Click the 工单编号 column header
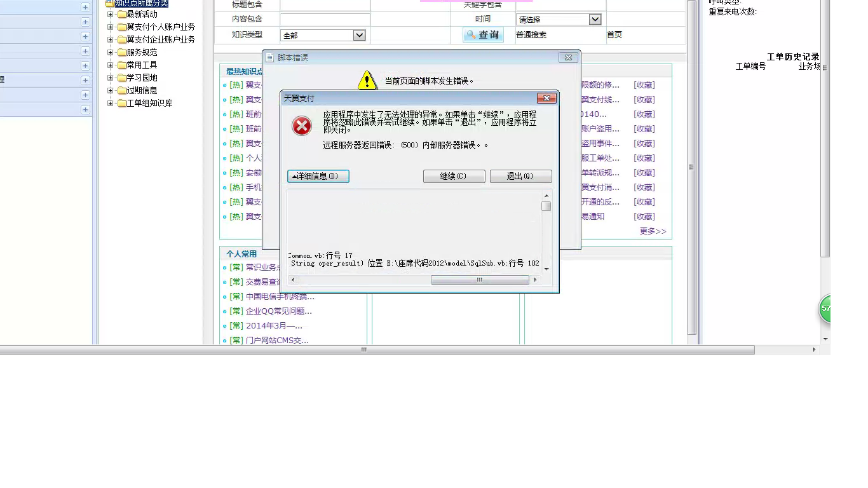Screen dimensions: 868x488 (x=751, y=66)
